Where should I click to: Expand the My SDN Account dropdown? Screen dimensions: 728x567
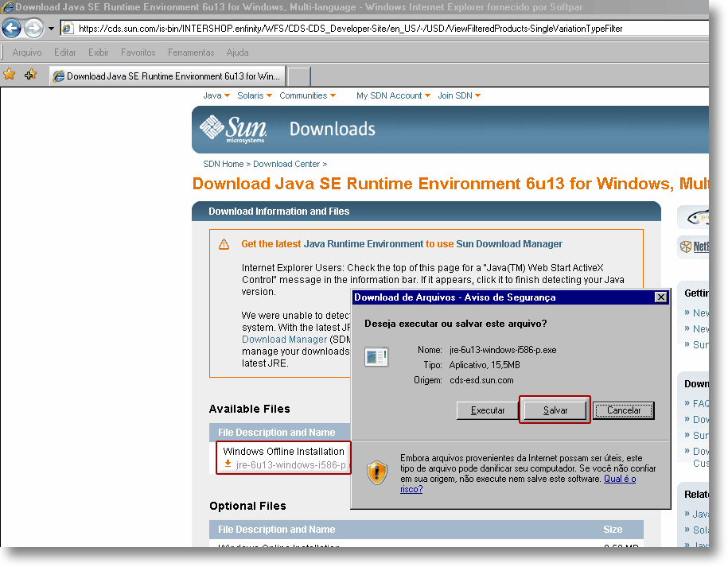pyautogui.click(x=393, y=95)
